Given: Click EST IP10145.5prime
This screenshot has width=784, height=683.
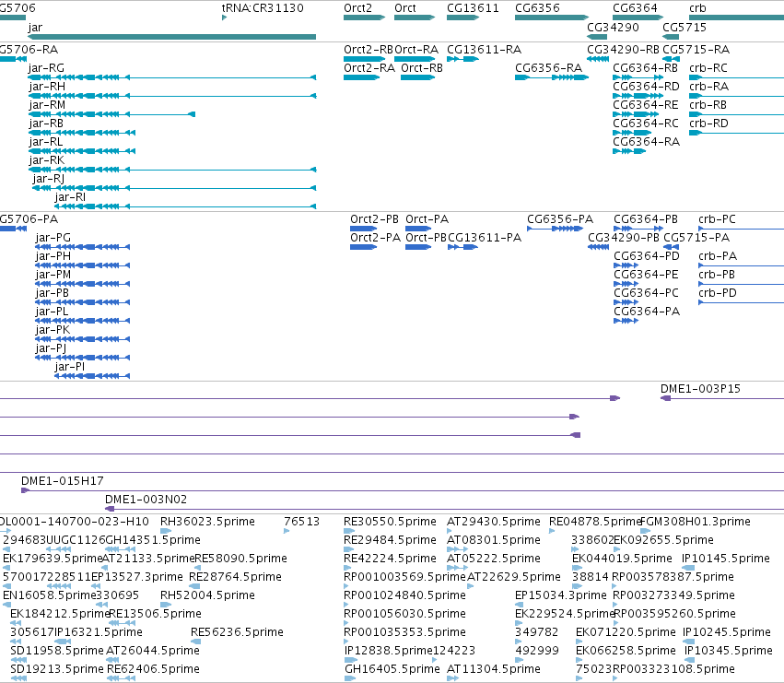Looking at the screenshot, I should click(x=688, y=568).
